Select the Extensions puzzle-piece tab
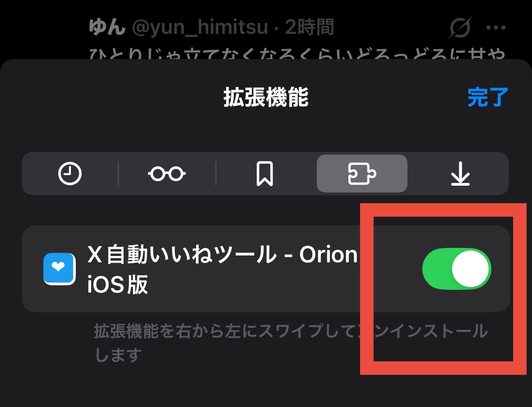Viewport: 532px width, 407px height. (x=362, y=174)
